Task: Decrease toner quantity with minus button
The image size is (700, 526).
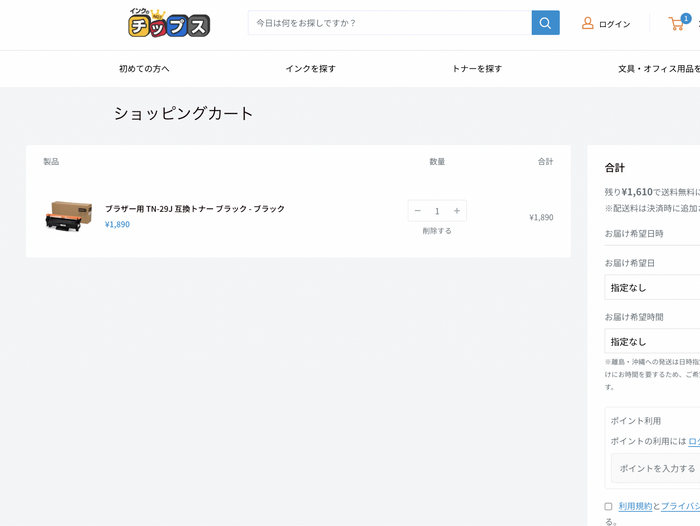Action: (418, 211)
